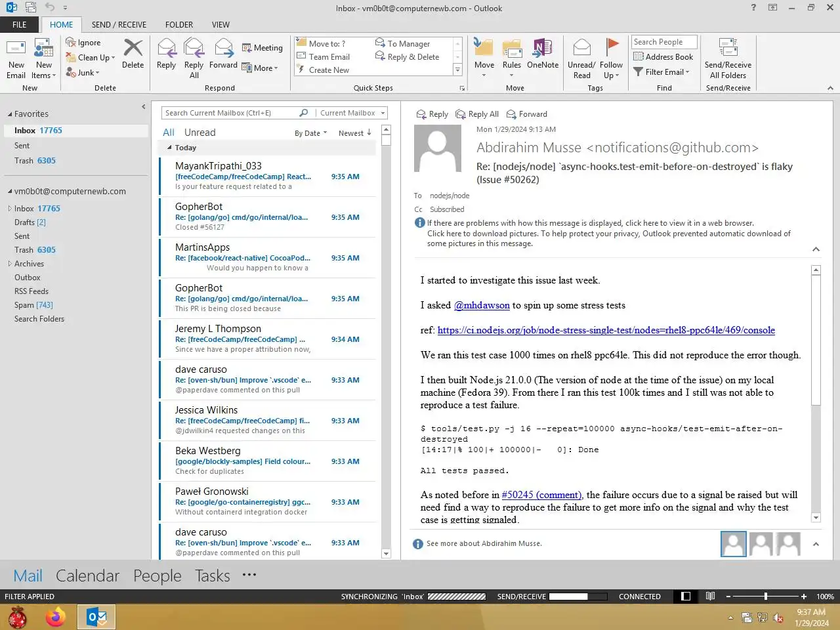Click the To Manager quick step
This screenshot has height=630, width=840.
click(x=402, y=44)
